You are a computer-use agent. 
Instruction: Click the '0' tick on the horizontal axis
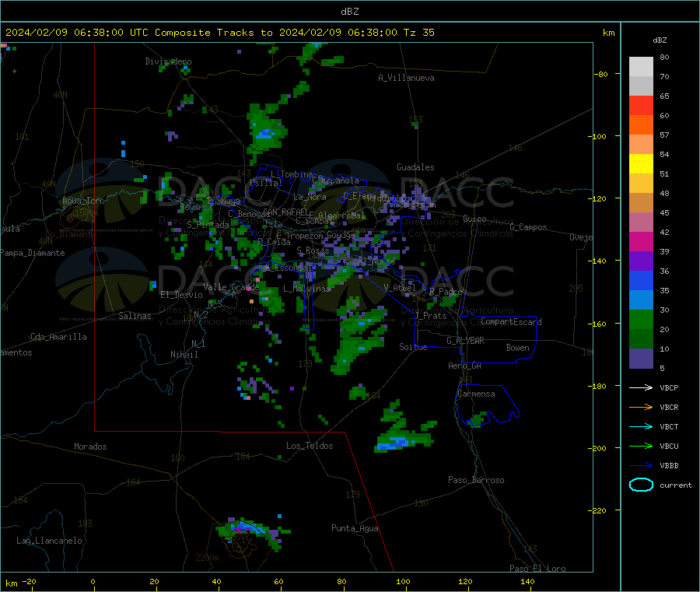point(93,581)
